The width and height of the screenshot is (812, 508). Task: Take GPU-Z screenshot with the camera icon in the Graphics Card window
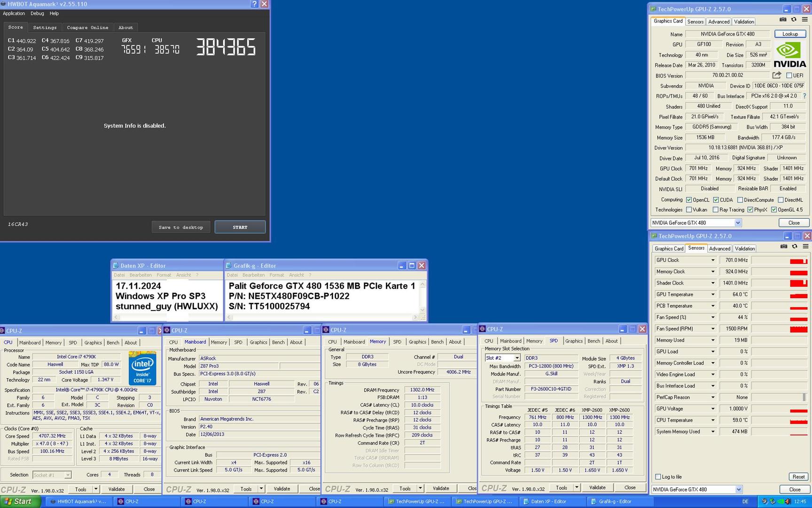783,20
